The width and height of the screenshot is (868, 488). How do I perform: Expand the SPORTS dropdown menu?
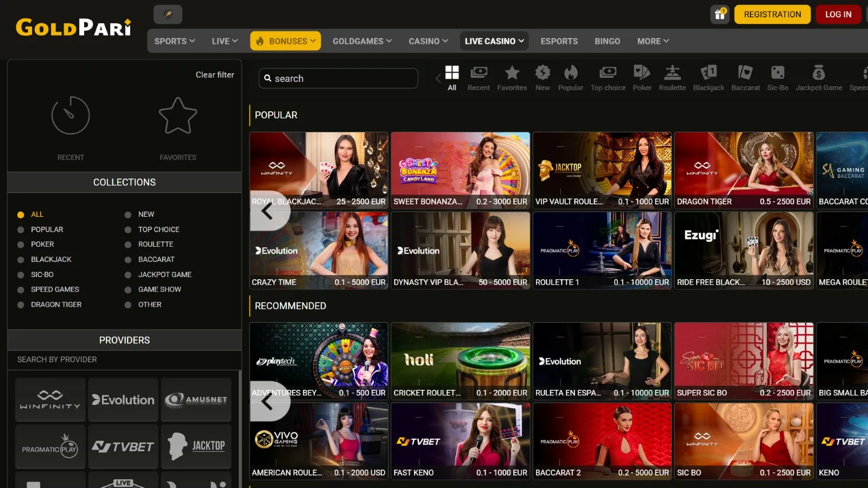click(175, 41)
